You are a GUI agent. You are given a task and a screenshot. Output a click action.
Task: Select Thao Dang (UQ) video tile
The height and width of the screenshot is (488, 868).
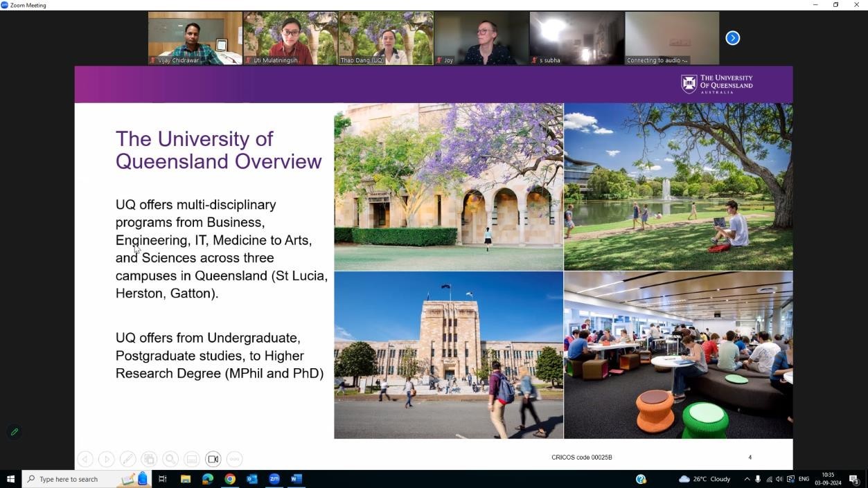coord(386,38)
